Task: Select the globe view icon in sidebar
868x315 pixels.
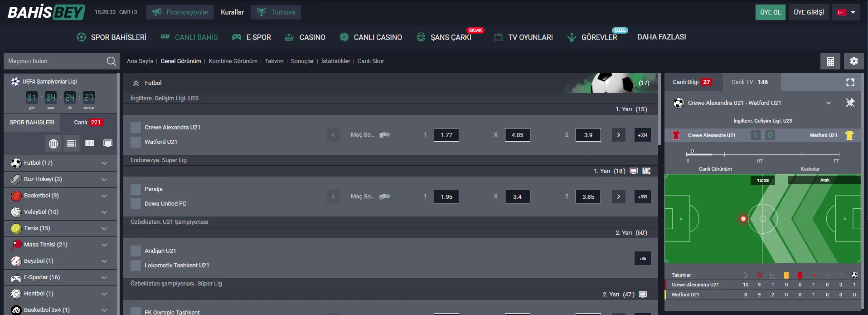Action: [x=53, y=143]
